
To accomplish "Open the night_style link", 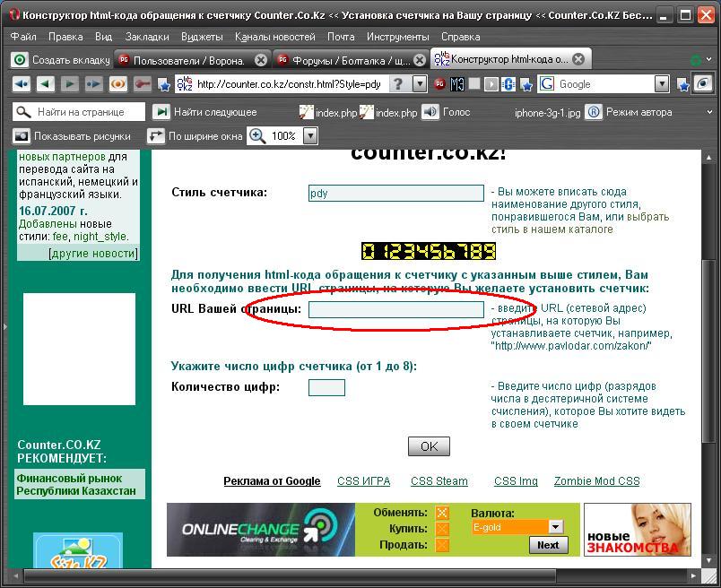I will coord(100,237).
